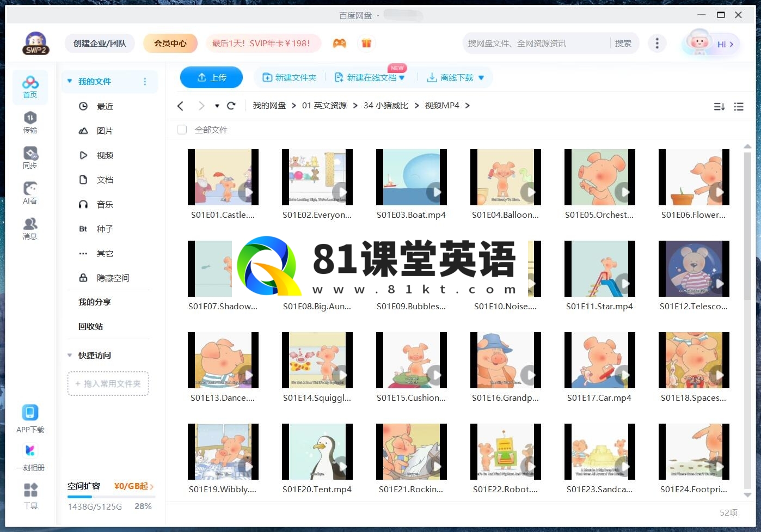Open the AI看 icon in sidebar
The image size is (761, 532).
[x=30, y=193]
